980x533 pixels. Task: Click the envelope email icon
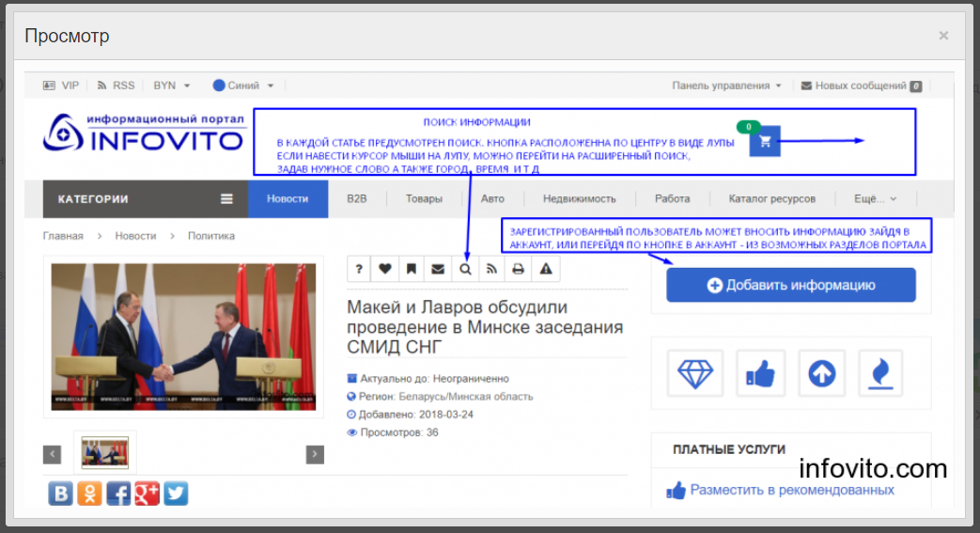pyautogui.click(x=438, y=269)
